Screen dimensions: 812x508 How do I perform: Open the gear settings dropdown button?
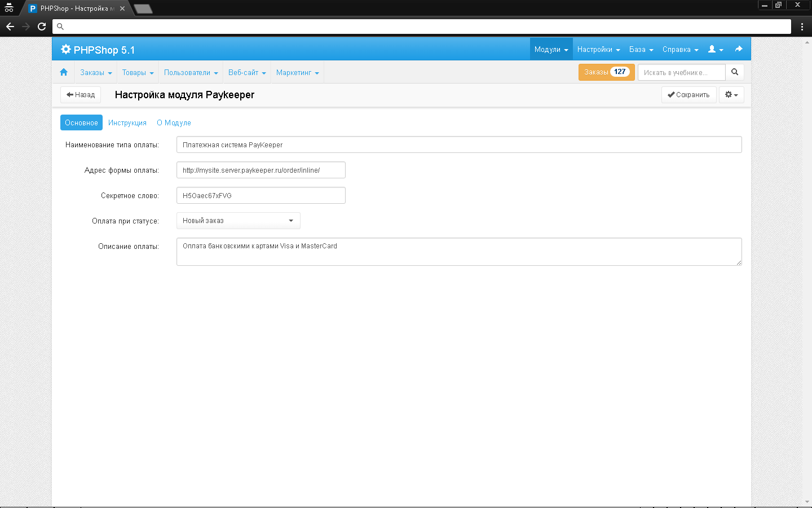tap(731, 95)
